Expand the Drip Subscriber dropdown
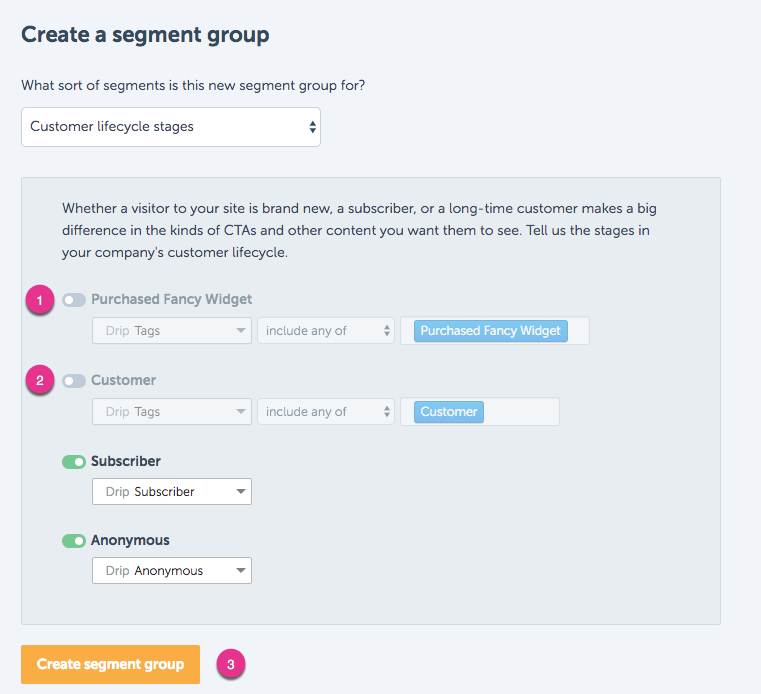This screenshot has width=761, height=694. tap(172, 492)
